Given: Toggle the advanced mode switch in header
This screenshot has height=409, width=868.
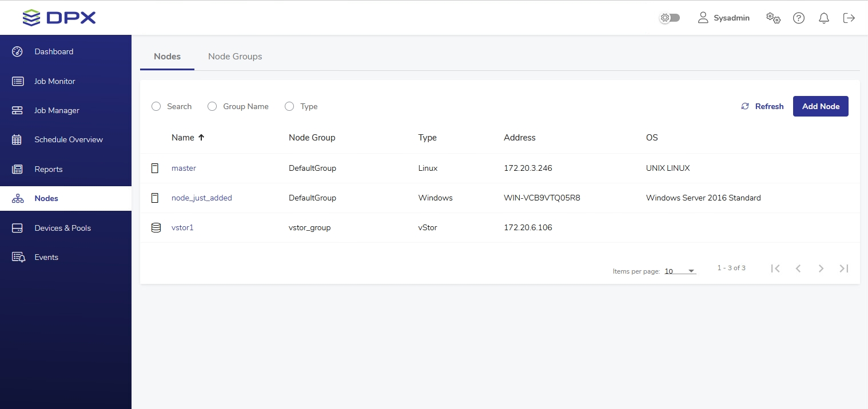Looking at the screenshot, I should (x=670, y=18).
